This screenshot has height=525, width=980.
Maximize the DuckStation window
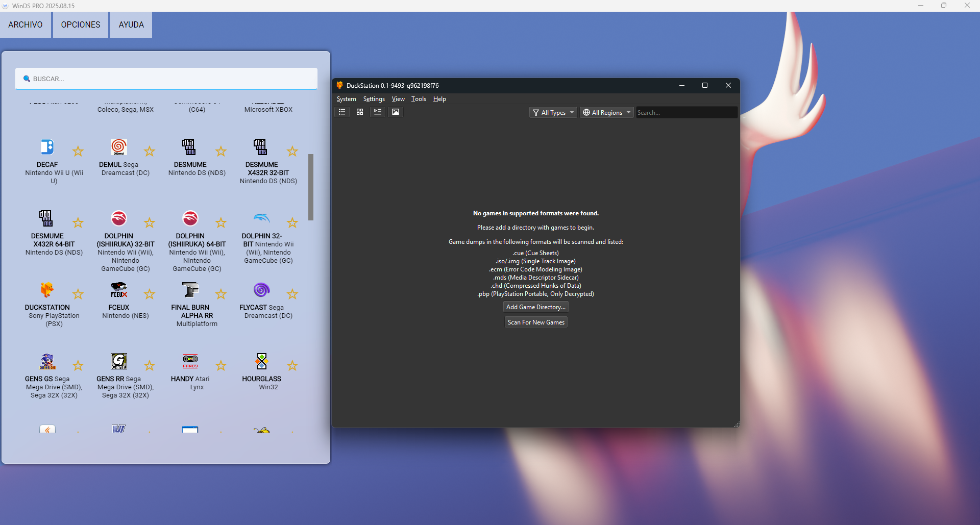[705, 85]
